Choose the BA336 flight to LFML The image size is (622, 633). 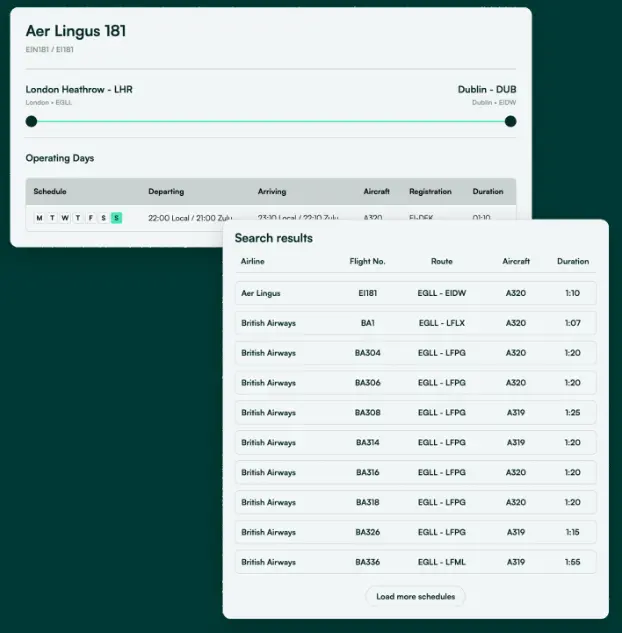pos(415,562)
